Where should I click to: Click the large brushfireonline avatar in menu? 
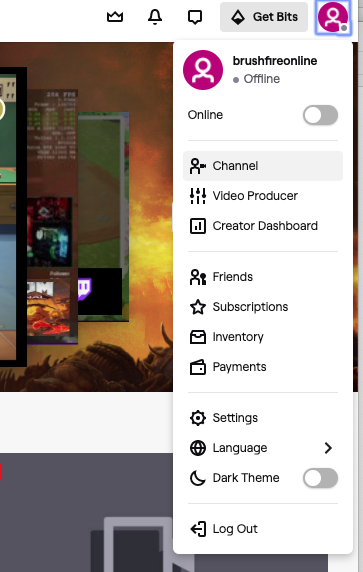pyautogui.click(x=203, y=70)
